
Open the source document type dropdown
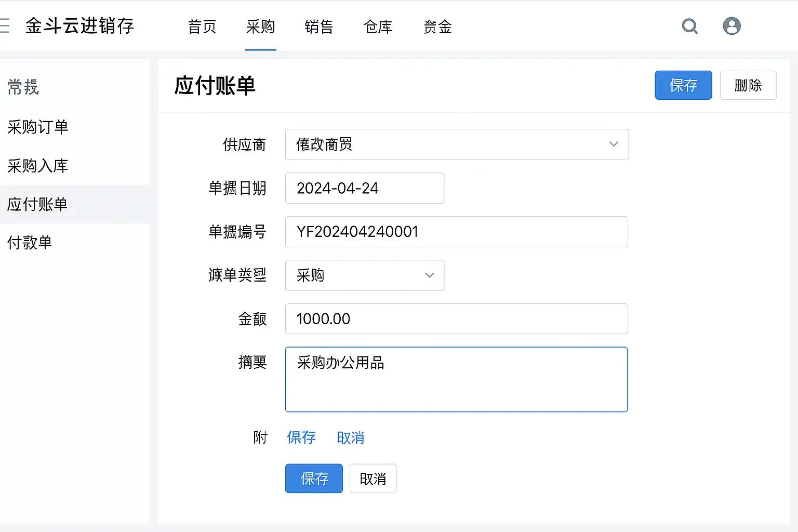364,275
